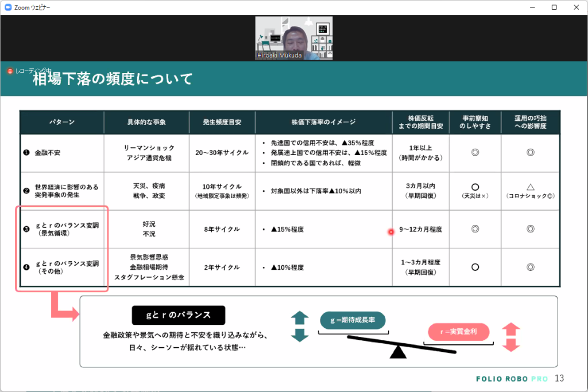Click the Zoom app icon in the title bar

(x=7, y=7)
